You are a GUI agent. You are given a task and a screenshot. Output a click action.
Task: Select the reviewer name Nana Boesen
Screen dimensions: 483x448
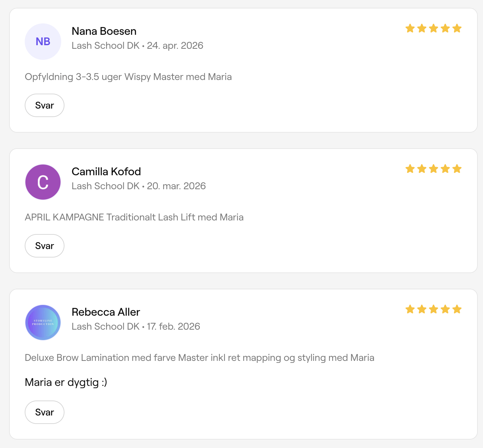coord(104,31)
